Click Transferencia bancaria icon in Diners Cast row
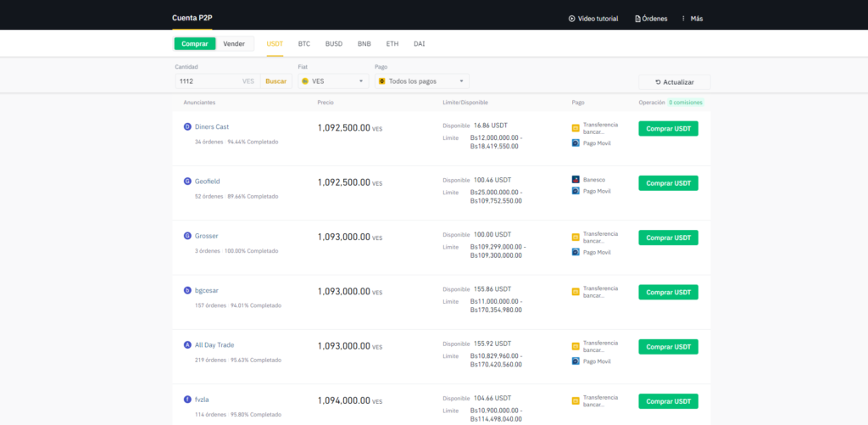 tap(576, 128)
